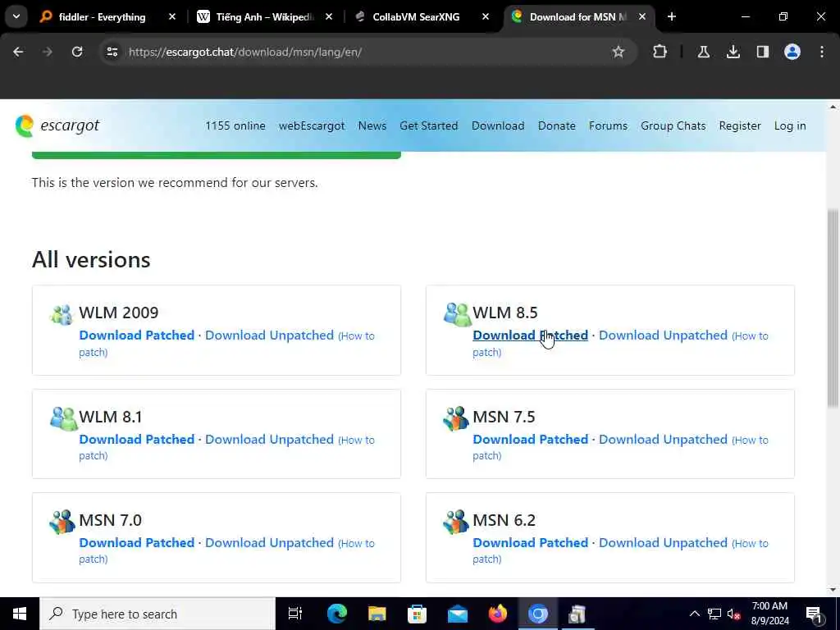840x630 pixels.
Task: Close the fiddler - Everything tab
Action: (x=172, y=17)
